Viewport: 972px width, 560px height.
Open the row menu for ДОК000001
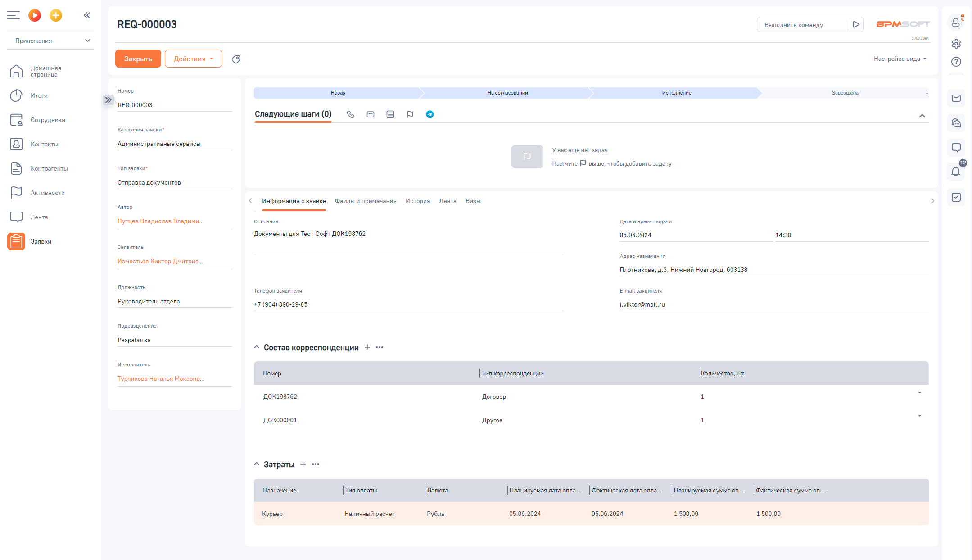pos(920,416)
